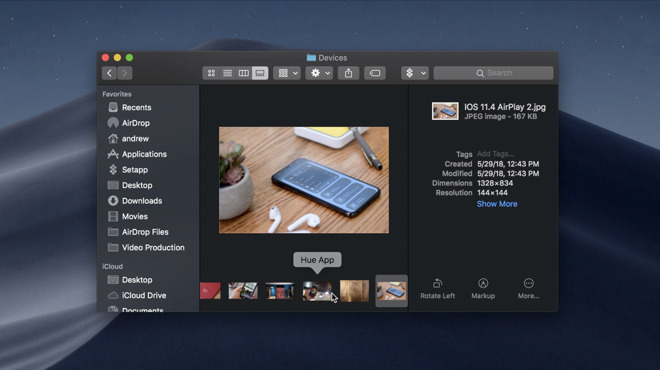660x370 pixels.
Task: Open AirDrop in the sidebar
Action: [136, 123]
